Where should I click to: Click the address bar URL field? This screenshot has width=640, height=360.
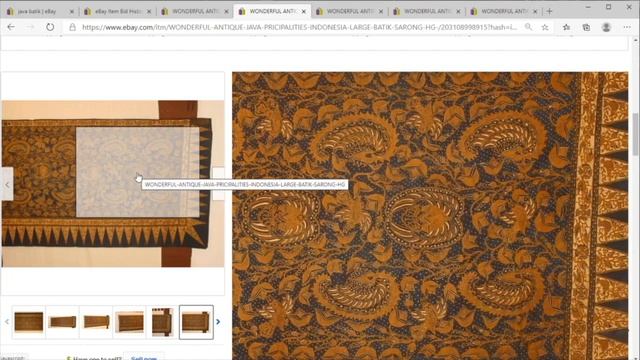click(299, 27)
